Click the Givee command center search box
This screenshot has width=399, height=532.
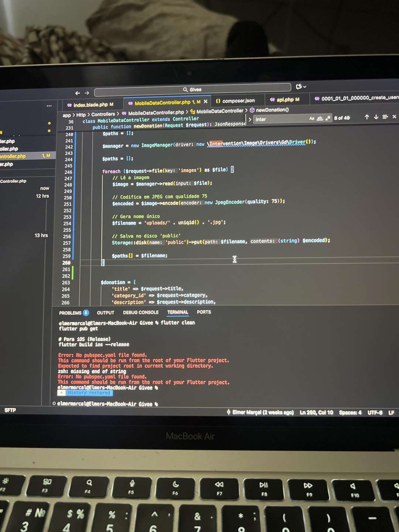[192, 89]
